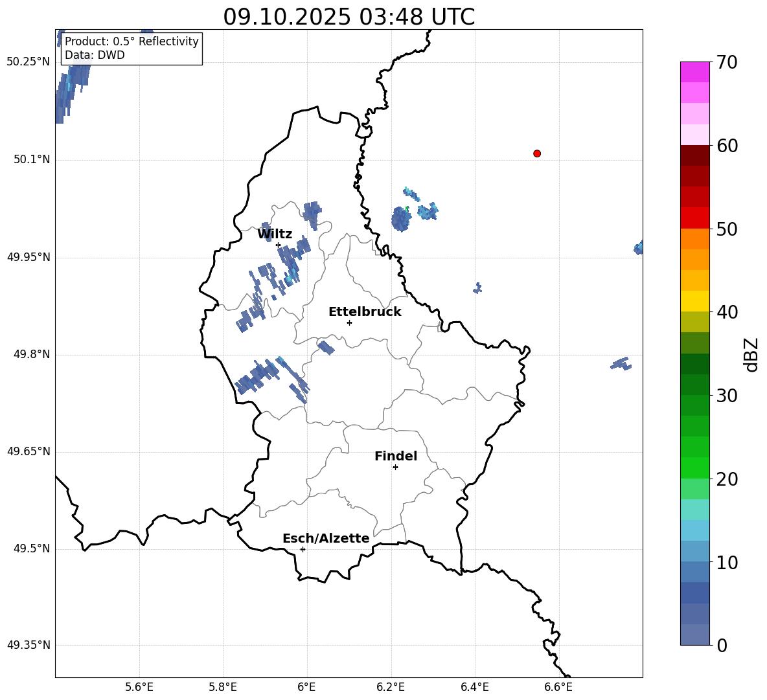Image resolution: width=767 pixels, height=700 pixels.
Task: Click the magenta top colorbar segment
Action: [694, 72]
